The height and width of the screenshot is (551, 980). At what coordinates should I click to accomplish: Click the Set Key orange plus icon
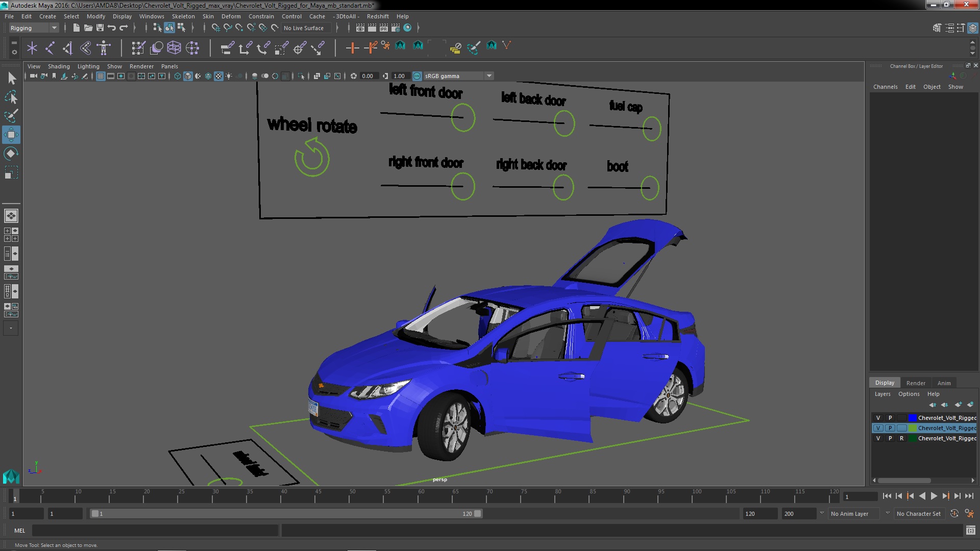coord(352,48)
